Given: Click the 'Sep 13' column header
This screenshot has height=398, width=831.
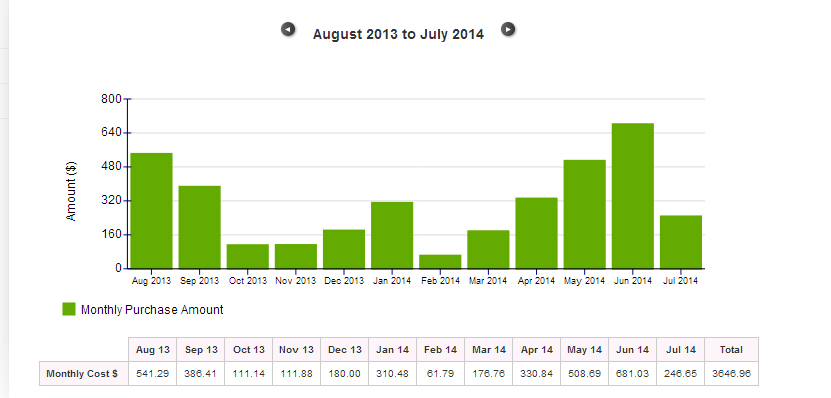Looking at the screenshot, I should pos(201,350).
